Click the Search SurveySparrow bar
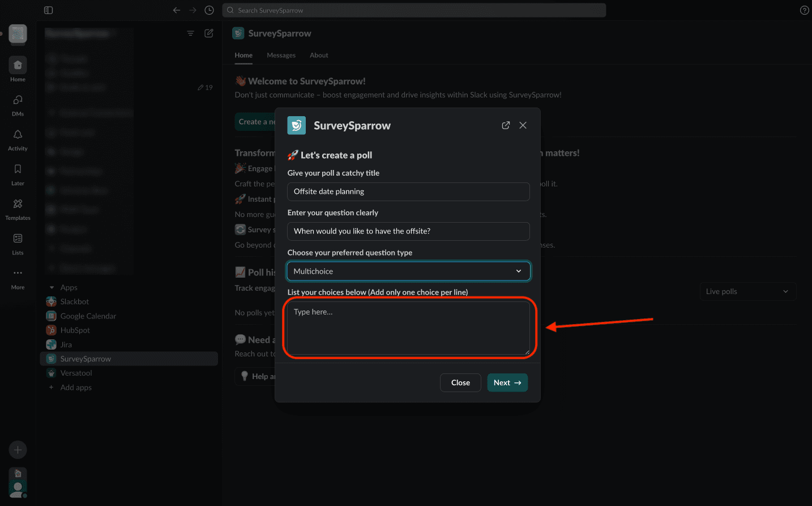Image resolution: width=812 pixels, height=506 pixels. coord(414,10)
